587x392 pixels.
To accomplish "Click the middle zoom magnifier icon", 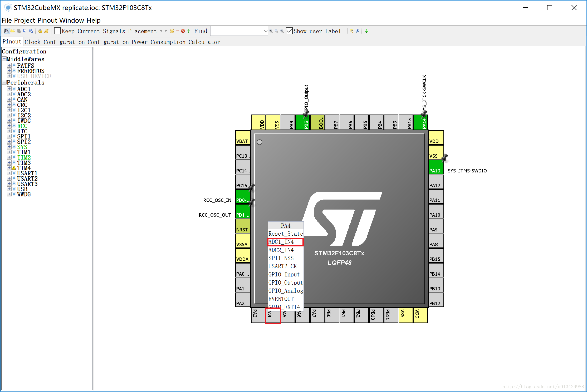I will [x=276, y=31].
